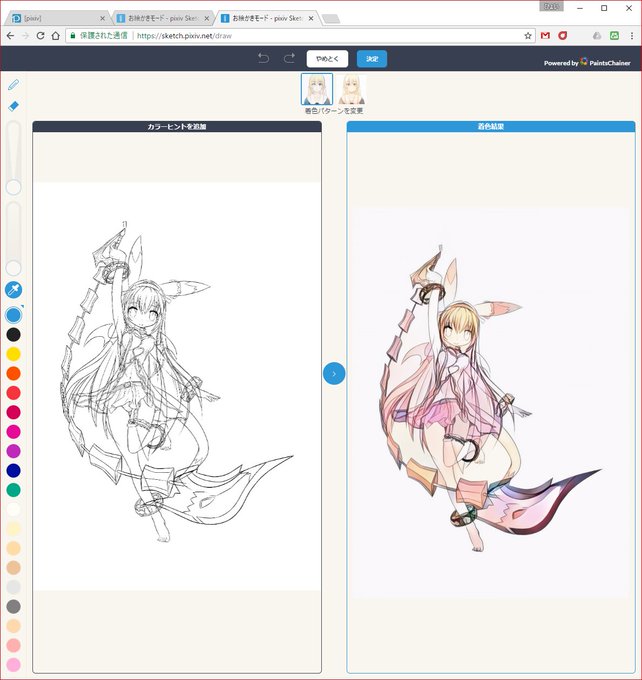
Task: Go forward in browser history
Action: (26, 36)
